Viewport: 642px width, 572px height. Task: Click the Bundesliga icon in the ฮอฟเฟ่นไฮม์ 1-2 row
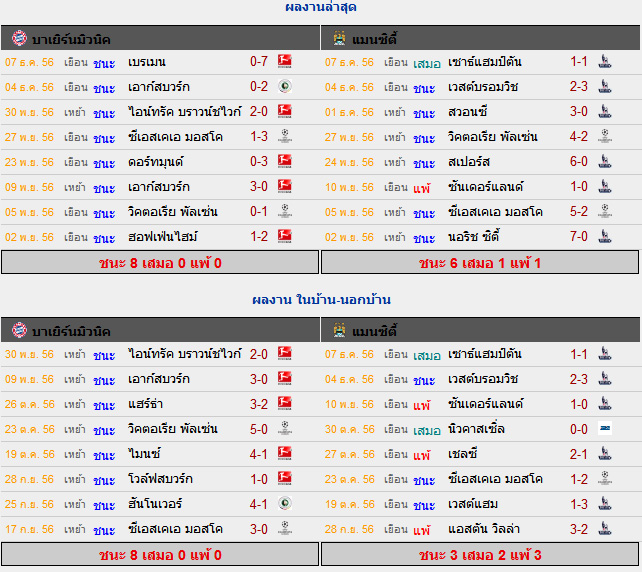click(285, 236)
